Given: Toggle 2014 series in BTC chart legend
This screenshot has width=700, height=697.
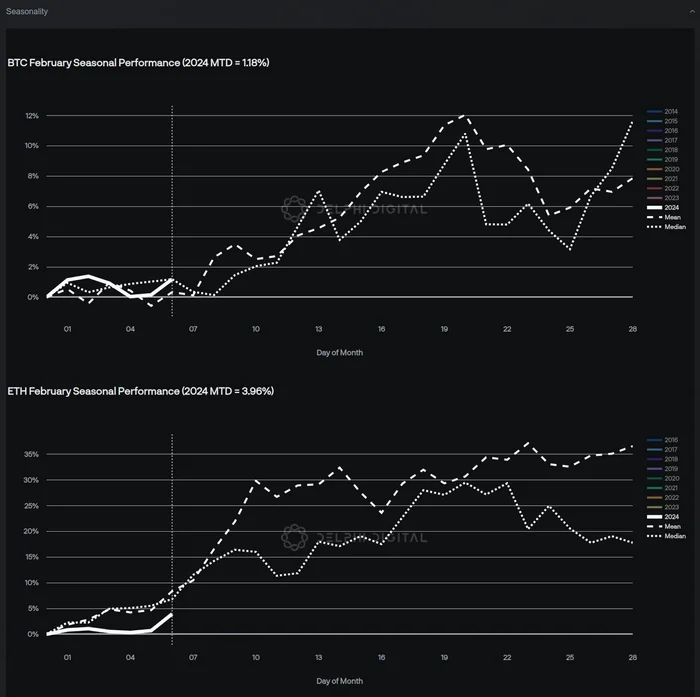Looking at the screenshot, I should 662,112.
